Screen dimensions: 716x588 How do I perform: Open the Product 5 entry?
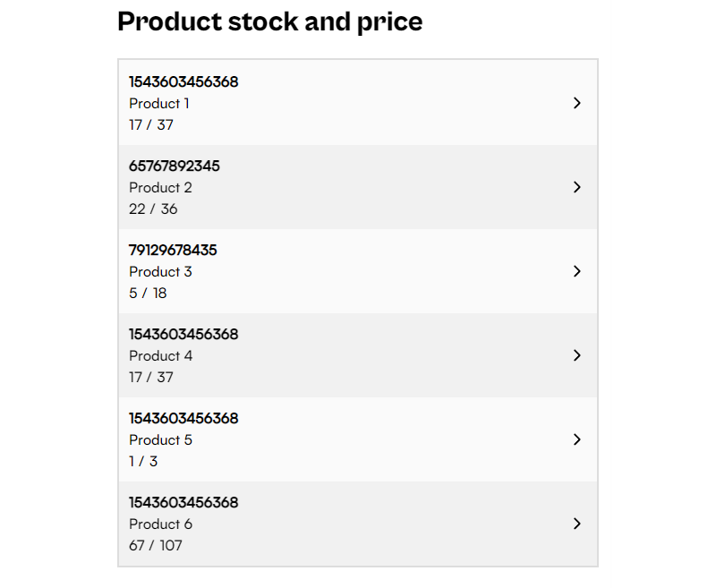coord(358,439)
